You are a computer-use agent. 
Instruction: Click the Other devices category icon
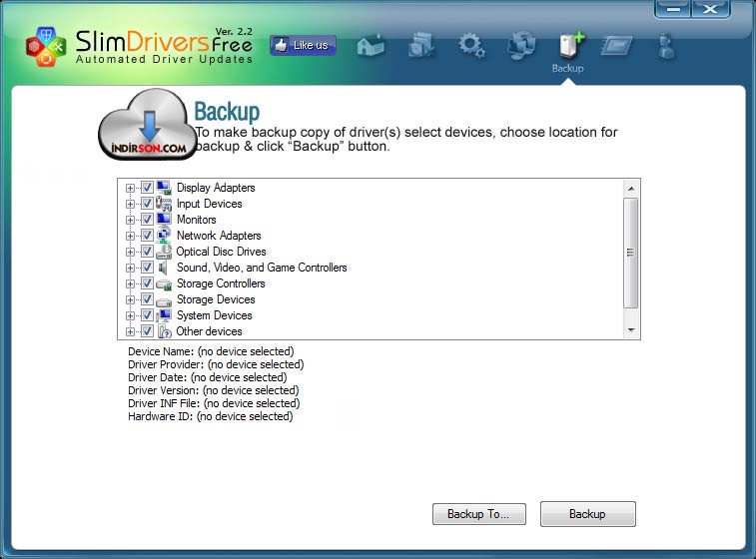[x=164, y=331]
